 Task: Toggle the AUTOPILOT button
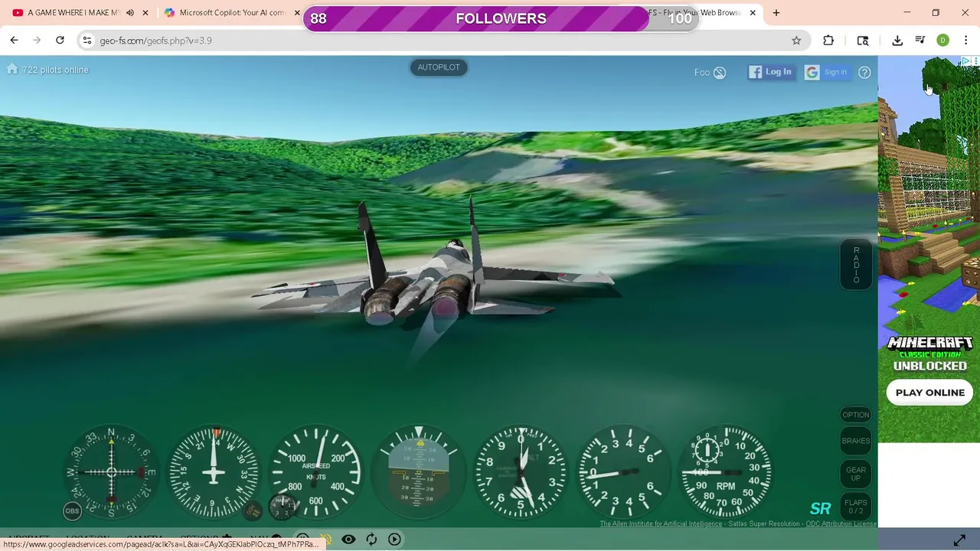point(439,67)
